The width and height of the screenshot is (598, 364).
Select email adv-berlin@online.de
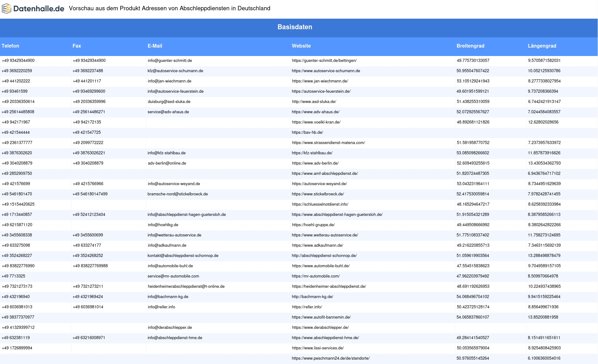click(167, 163)
